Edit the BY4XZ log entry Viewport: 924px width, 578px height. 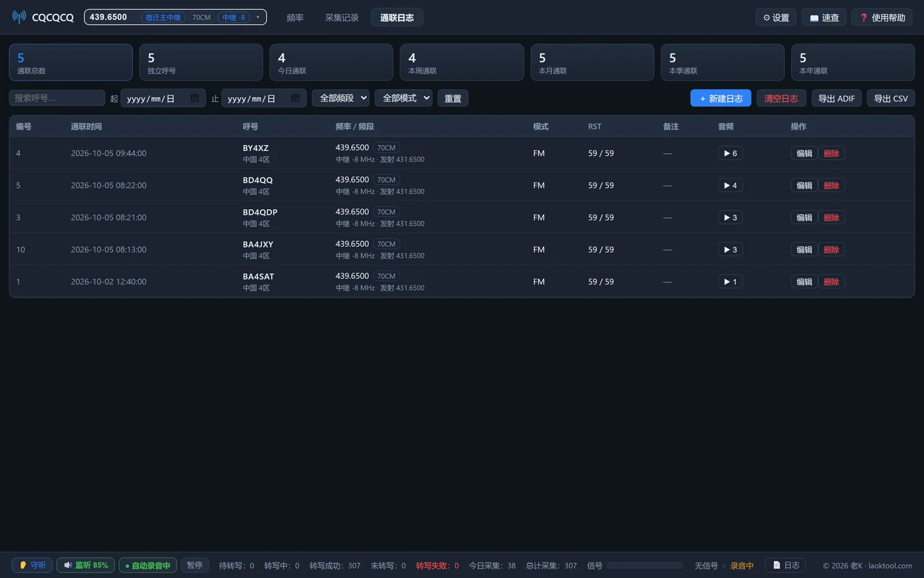tap(804, 153)
